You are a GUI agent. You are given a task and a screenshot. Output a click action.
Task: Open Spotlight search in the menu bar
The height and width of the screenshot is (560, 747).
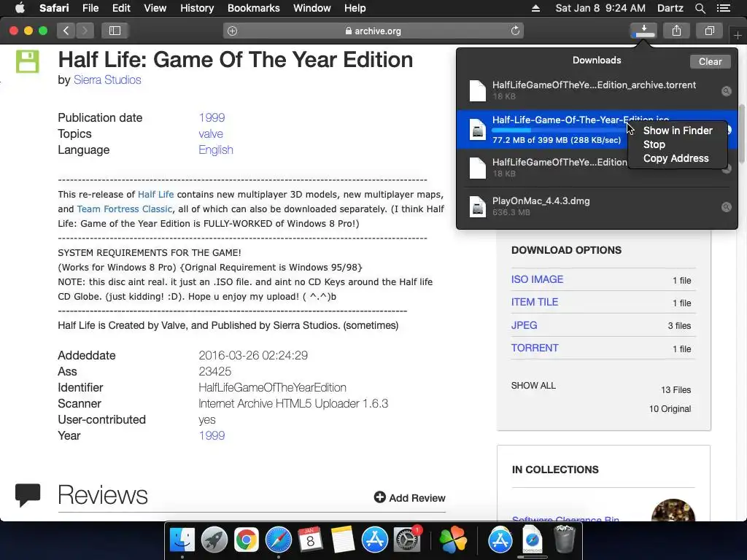coord(700,8)
